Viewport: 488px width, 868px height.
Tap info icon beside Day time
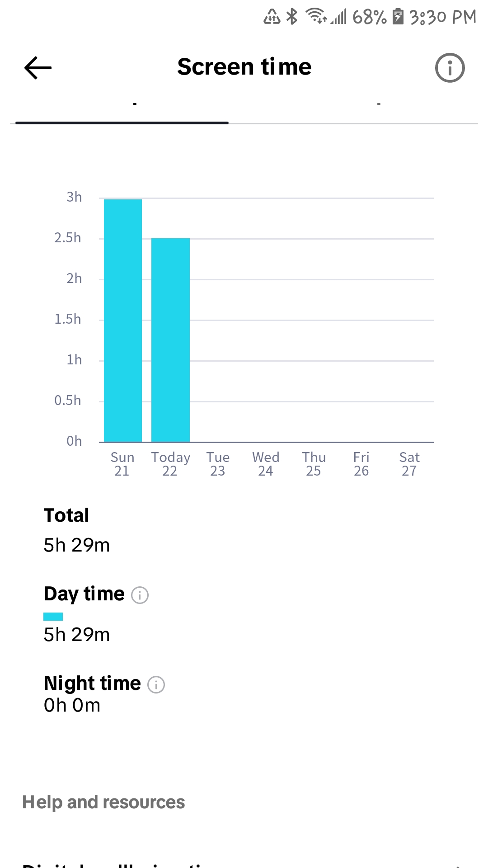pyautogui.click(x=140, y=595)
